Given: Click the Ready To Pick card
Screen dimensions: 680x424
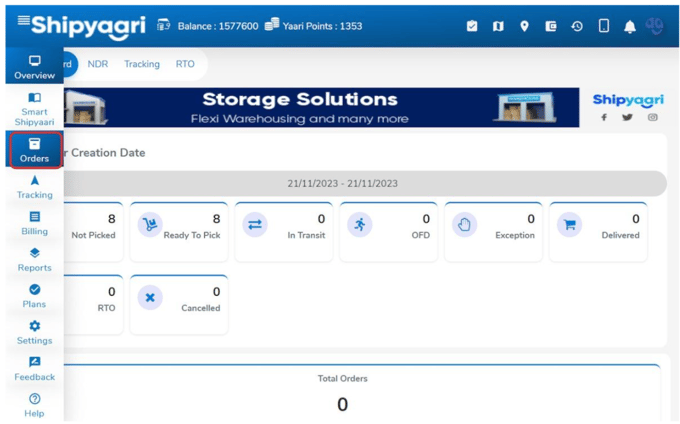Looking at the screenshot, I should tap(179, 232).
